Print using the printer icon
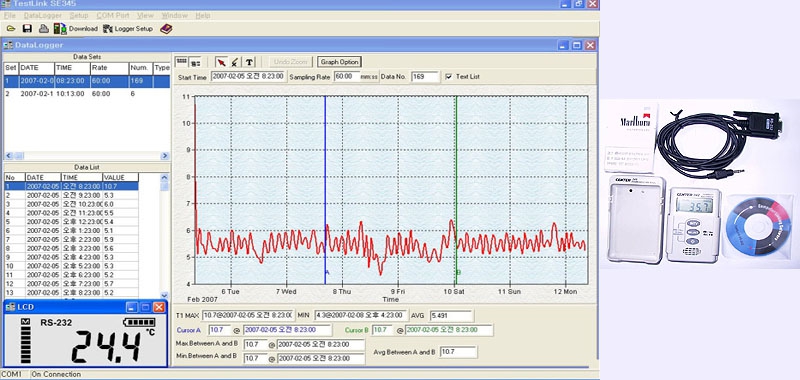The image size is (800, 380). (x=44, y=29)
